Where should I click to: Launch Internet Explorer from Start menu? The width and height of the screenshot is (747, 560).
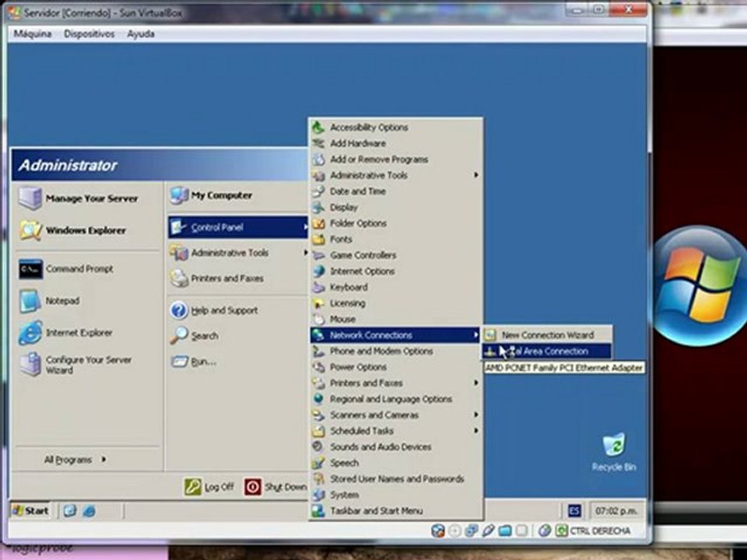[x=65, y=333]
